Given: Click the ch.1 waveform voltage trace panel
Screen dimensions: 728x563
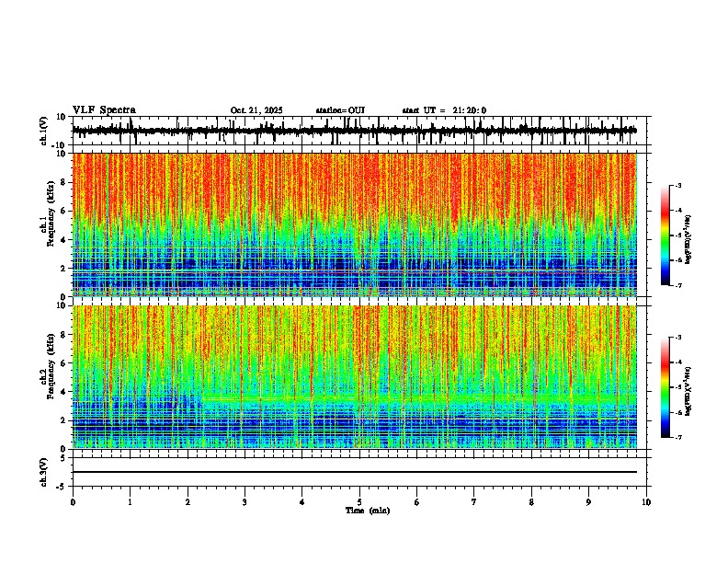Looking at the screenshot, I should [361, 131].
